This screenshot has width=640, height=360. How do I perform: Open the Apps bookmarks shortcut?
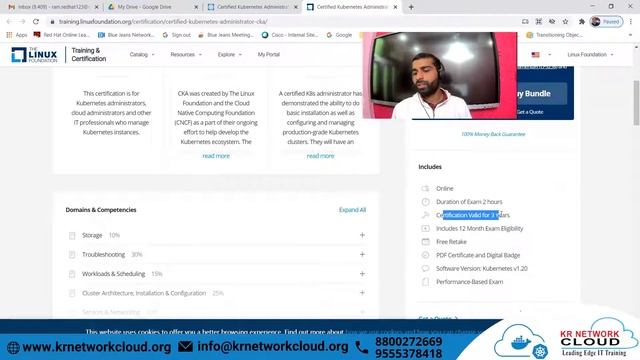point(17,35)
